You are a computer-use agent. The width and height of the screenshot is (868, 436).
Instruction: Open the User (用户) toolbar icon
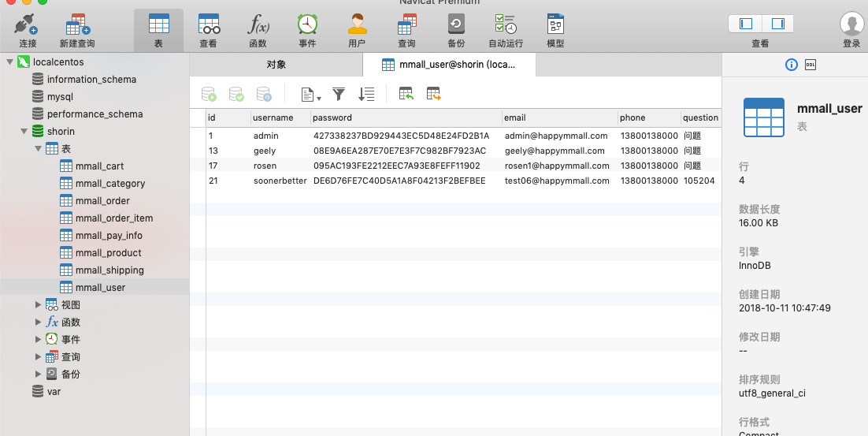pyautogui.click(x=357, y=31)
